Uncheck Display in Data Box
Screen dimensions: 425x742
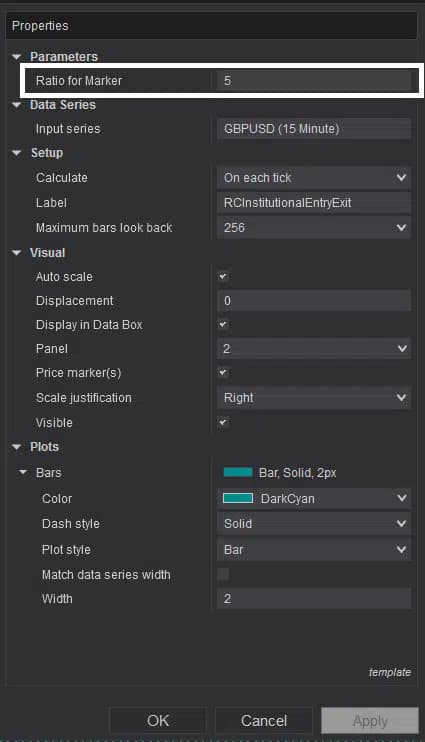coord(223,325)
